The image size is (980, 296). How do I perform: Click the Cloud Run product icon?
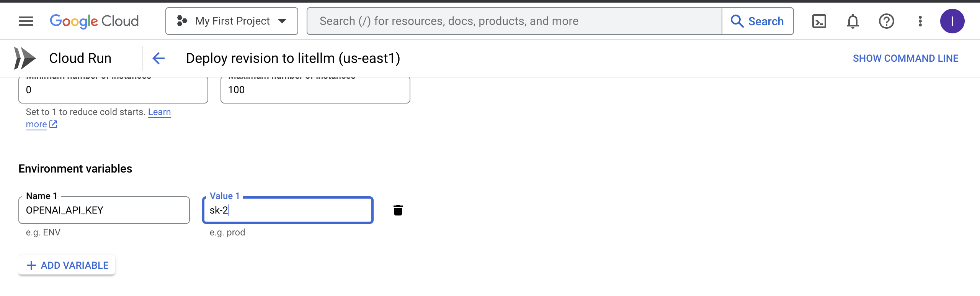click(x=24, y=58)
